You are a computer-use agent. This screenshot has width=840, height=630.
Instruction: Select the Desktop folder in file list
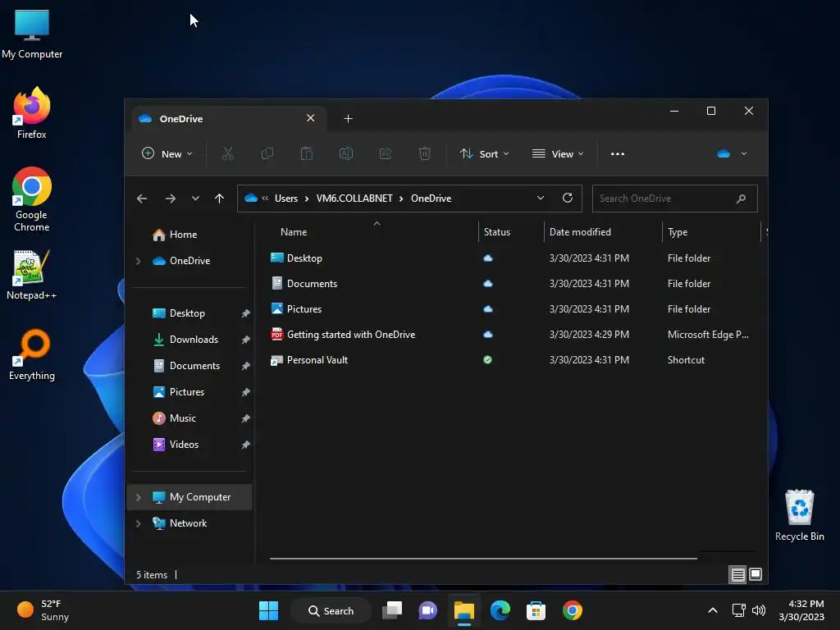click(x=304, y=258)
